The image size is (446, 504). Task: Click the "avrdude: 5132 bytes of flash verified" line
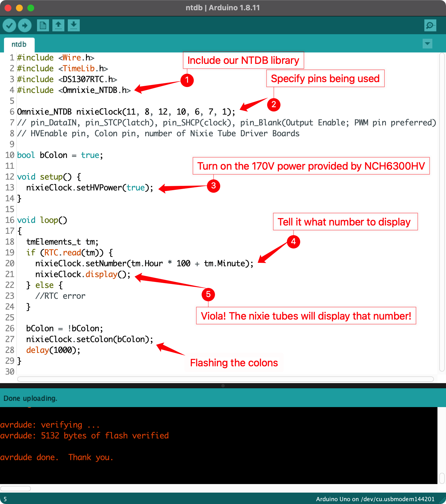click(85, 436)
